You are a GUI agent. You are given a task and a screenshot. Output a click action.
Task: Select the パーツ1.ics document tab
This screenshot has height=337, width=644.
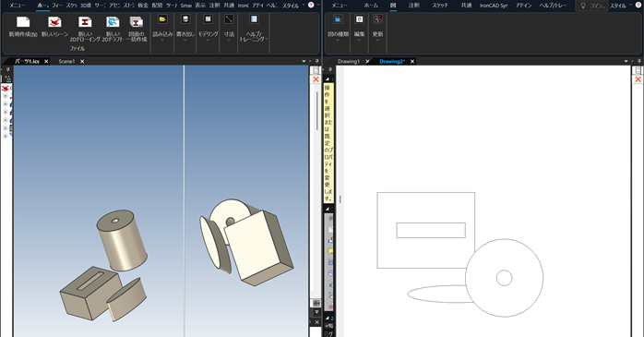click(x=27, y=61)
